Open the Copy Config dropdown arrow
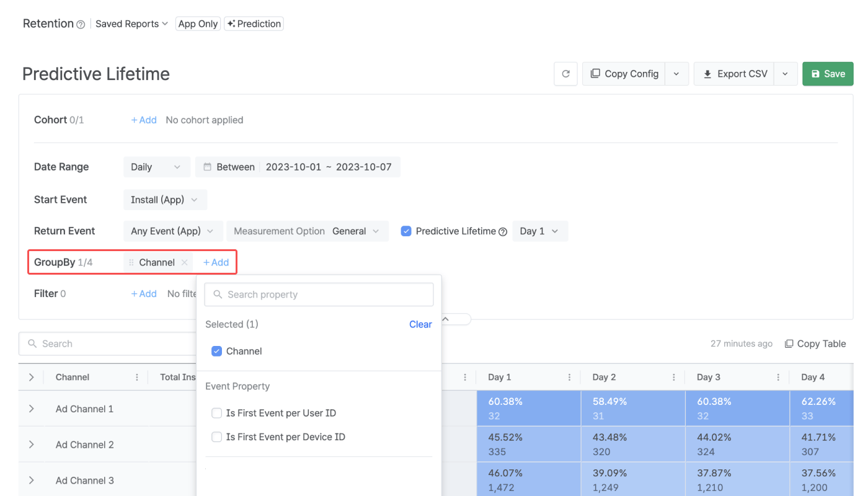Viewport: 868px width, 496px height. tap(676, 74)
